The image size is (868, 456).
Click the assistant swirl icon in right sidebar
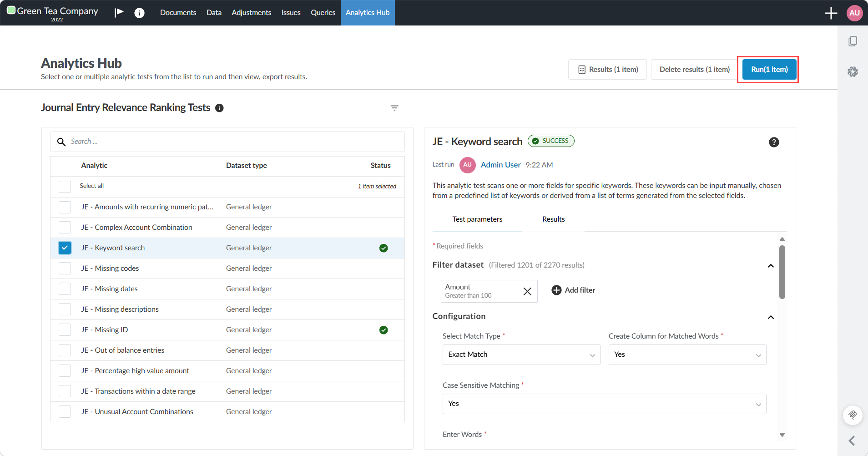tap(853, 71)
